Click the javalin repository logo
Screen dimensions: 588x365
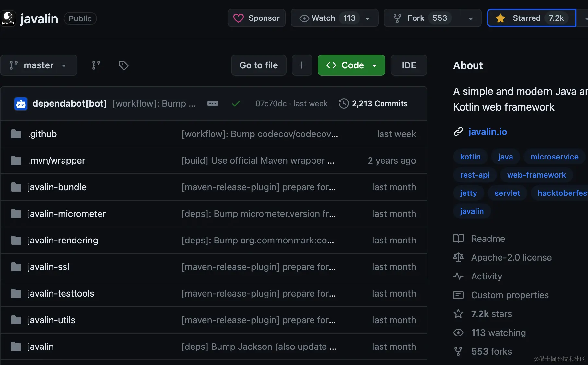point(8,18)
